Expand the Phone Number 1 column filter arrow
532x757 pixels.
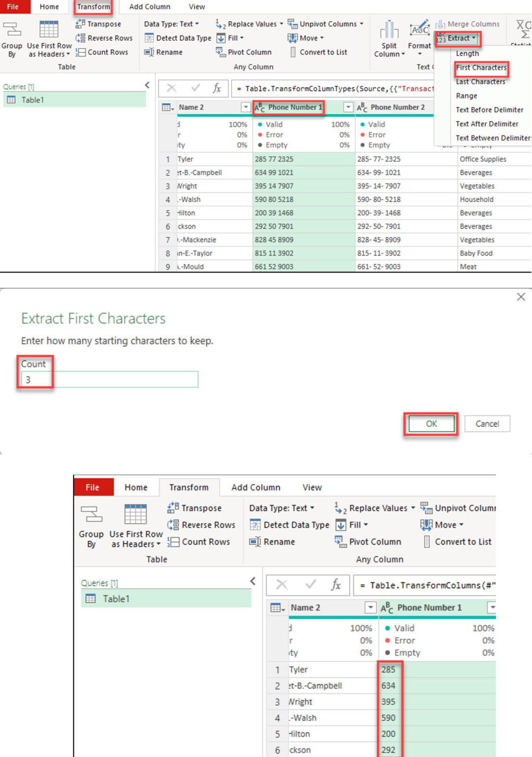point(348,107)
